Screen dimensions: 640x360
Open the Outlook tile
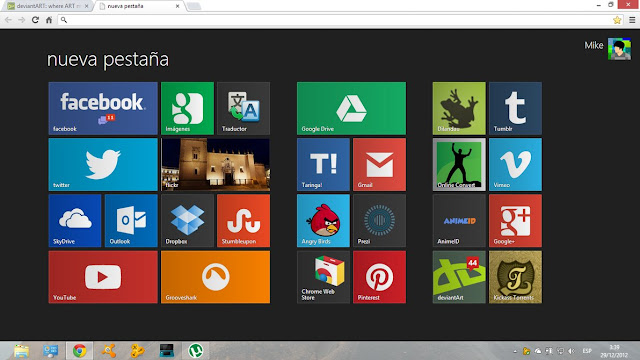pos(131,221)
